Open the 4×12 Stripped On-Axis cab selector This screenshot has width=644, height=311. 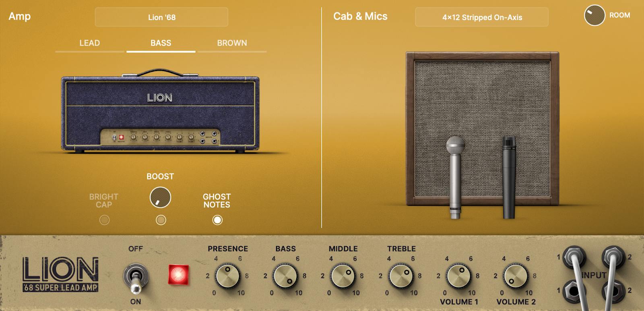click(x=482, y=17)
